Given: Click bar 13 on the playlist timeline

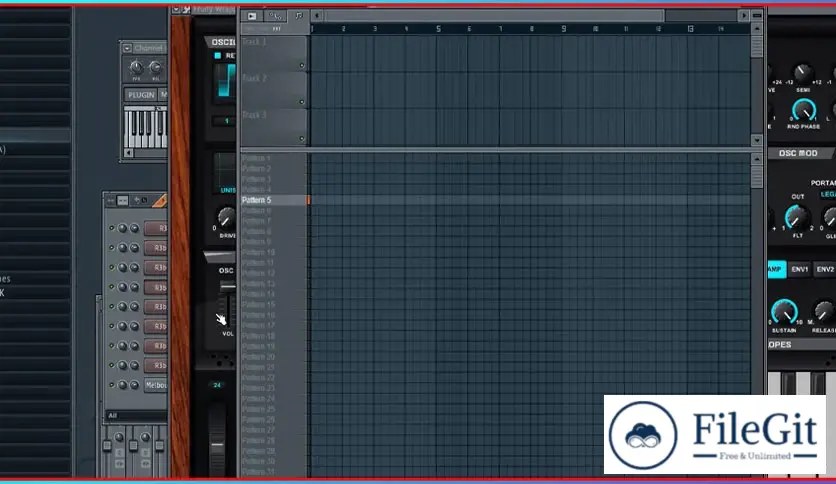Looking at the screenshot, I should point(690,29).
